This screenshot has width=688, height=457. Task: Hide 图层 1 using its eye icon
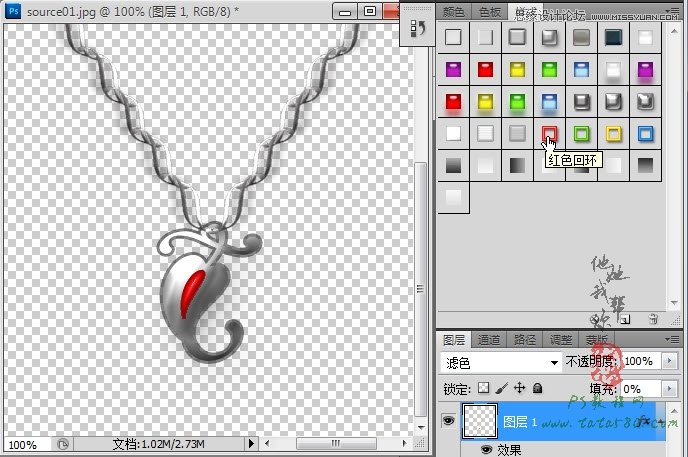(448, 421)
